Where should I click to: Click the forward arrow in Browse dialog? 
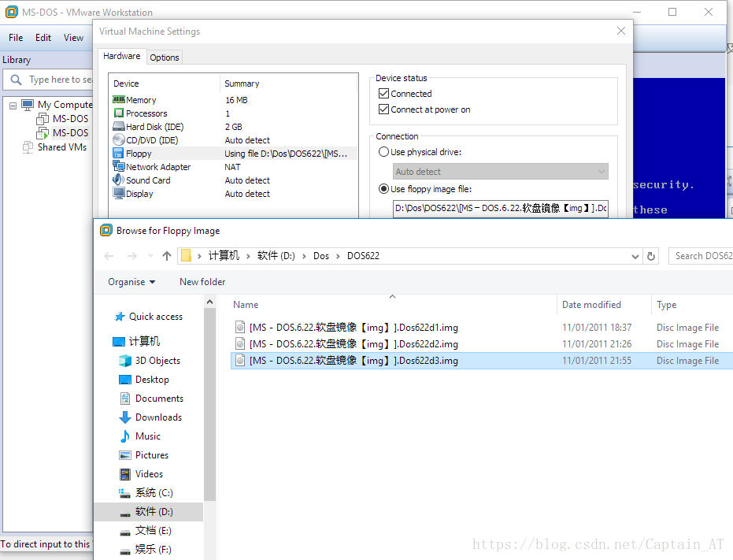coord(132,256)
